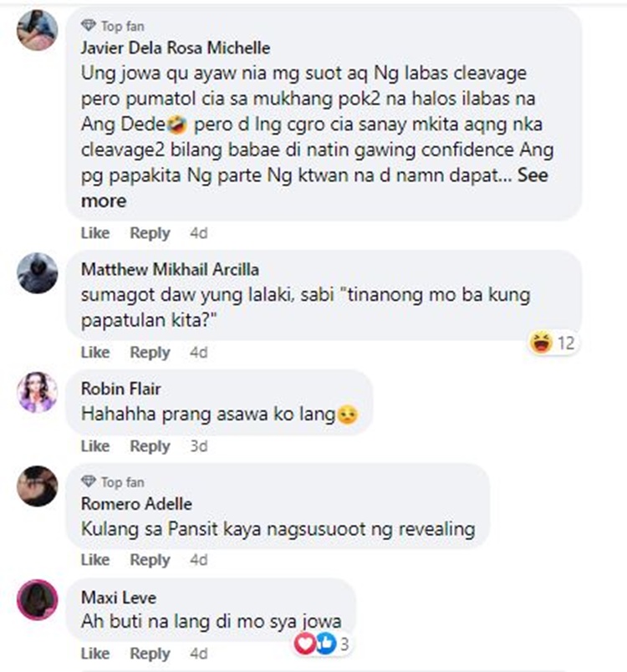Reply to Matthew Mikhail Arcilla's comment

tap(150, 352)
